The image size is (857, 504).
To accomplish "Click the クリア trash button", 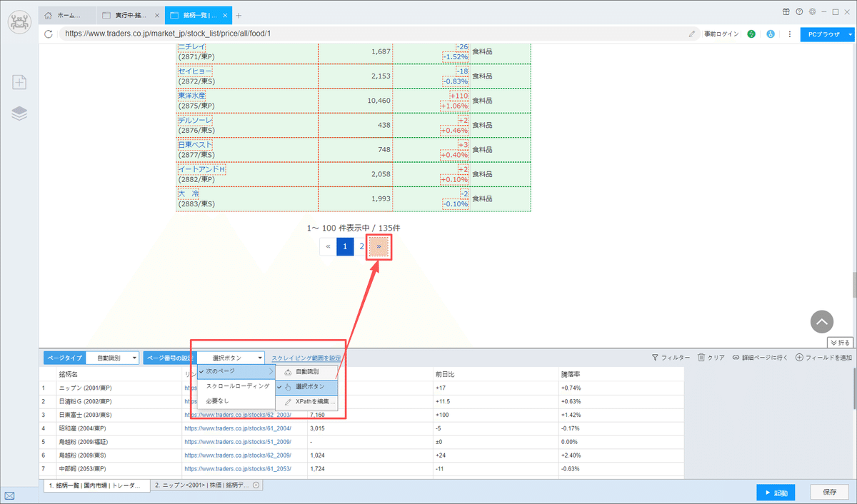I will [x=711, y=358].
